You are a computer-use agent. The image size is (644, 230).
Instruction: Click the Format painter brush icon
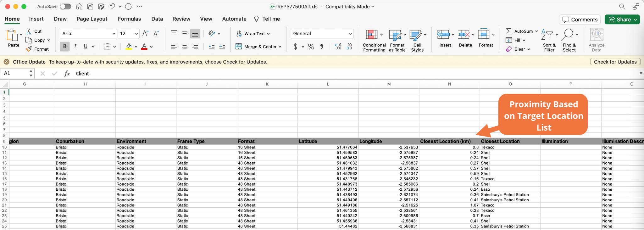29,49
